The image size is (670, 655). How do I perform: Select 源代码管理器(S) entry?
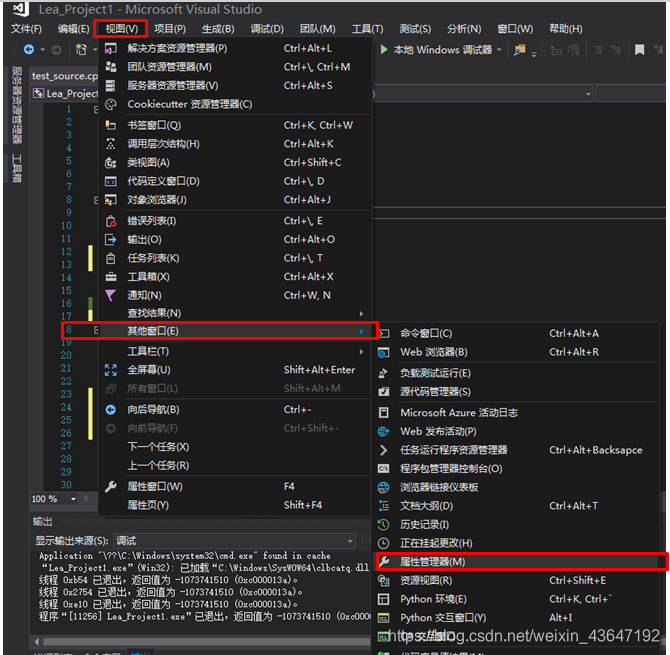[x=518, y=392]
